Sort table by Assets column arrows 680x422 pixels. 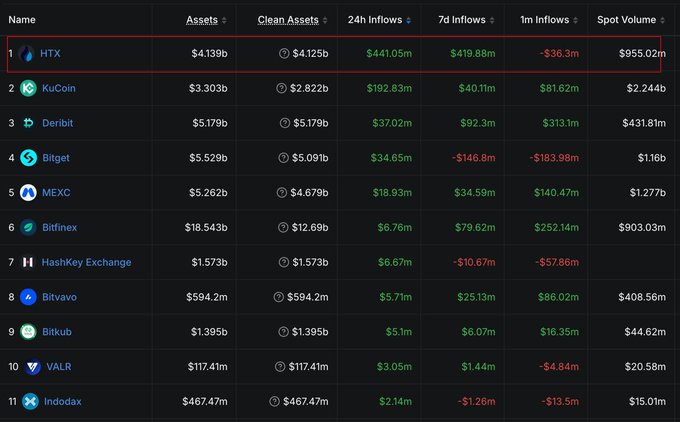point(224,20)
